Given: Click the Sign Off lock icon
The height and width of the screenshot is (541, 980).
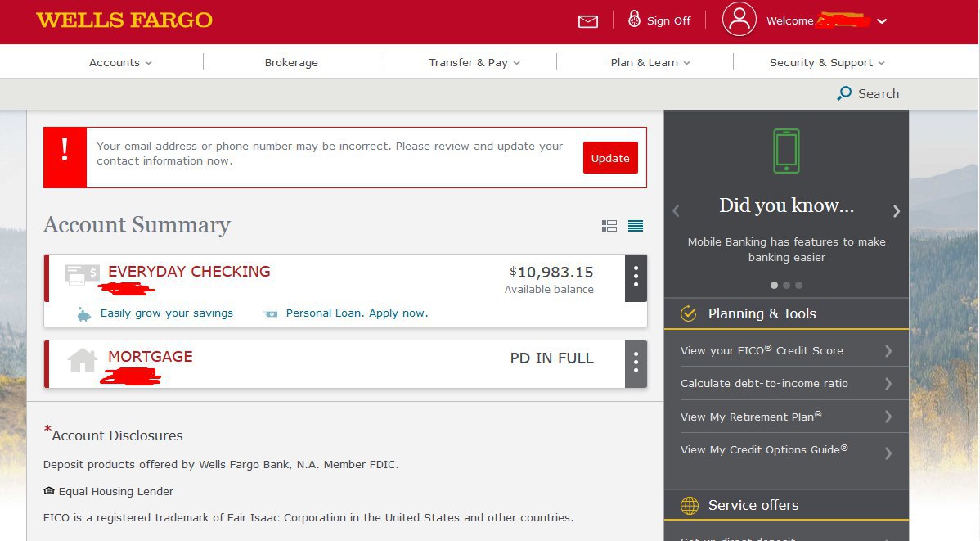Looking at the screenshot, I should (x=634, y=19).
